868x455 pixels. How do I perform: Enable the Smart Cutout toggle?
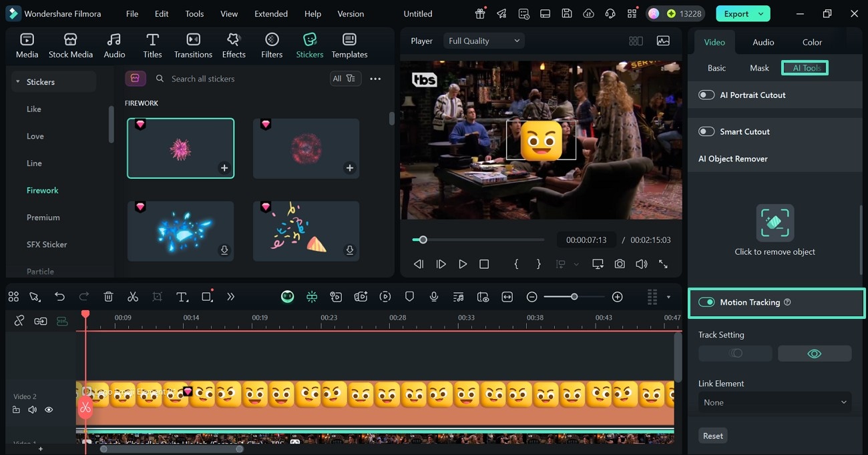point(706,131)
